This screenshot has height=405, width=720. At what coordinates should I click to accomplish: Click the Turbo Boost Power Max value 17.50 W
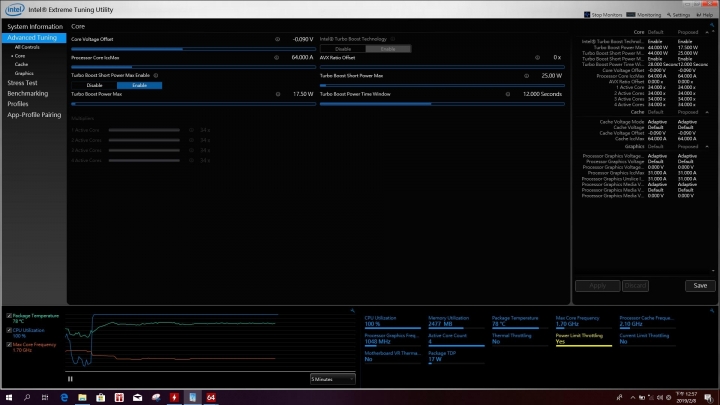click(x=303, y=94)
